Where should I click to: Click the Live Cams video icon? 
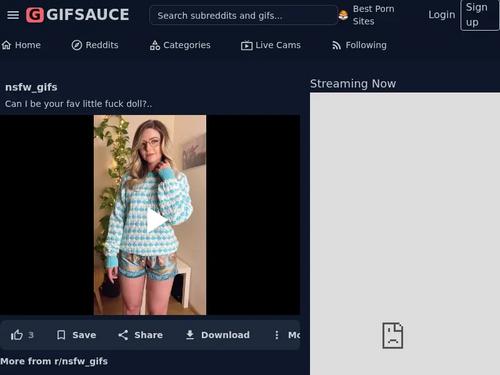point(247,45)
